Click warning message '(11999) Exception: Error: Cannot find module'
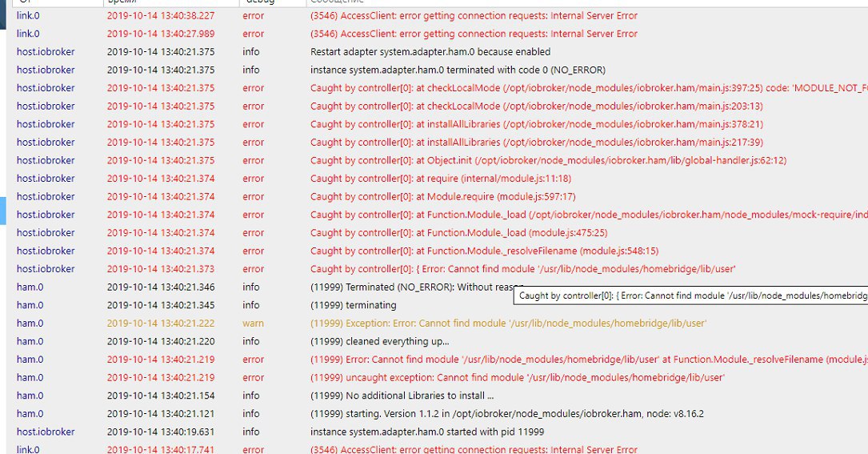 (x=508, y=323)
